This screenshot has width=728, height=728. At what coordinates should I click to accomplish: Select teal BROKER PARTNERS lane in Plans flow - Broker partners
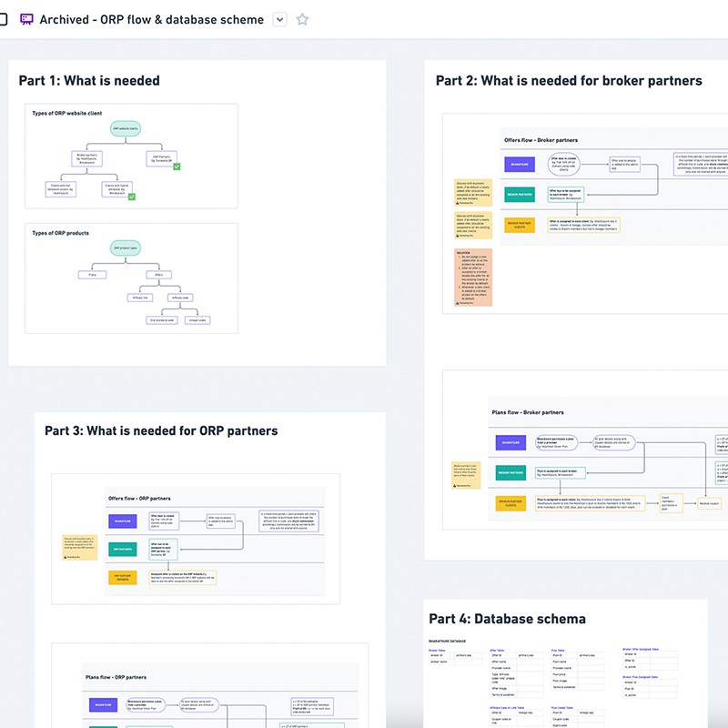[x=511, y=472]
